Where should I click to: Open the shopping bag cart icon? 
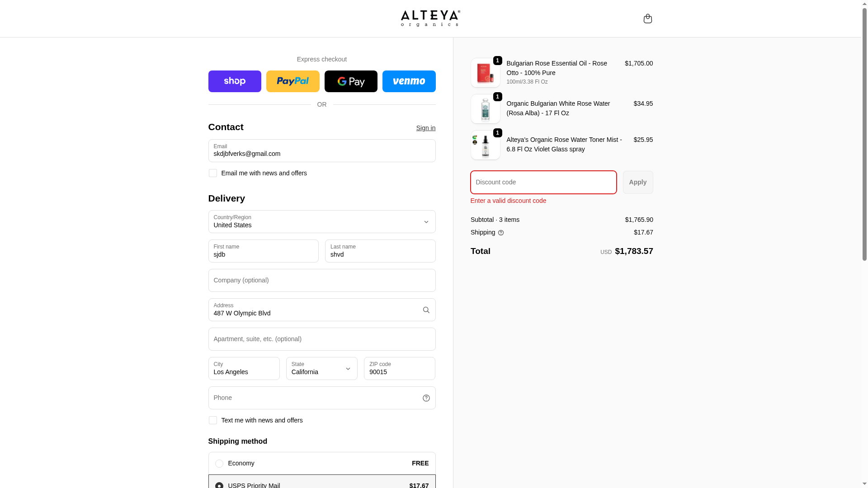pyautogui.click(x=647, y=19)
